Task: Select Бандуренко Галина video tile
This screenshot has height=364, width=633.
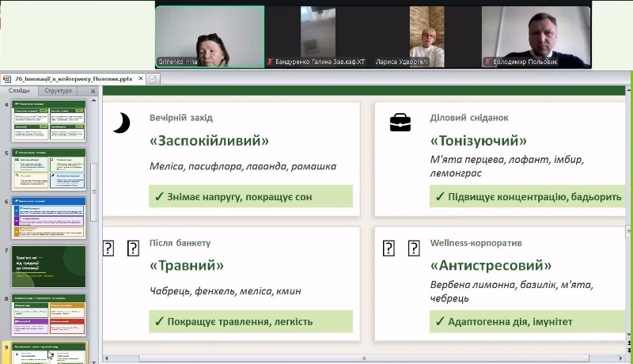Action: click(x=319, y=36)
